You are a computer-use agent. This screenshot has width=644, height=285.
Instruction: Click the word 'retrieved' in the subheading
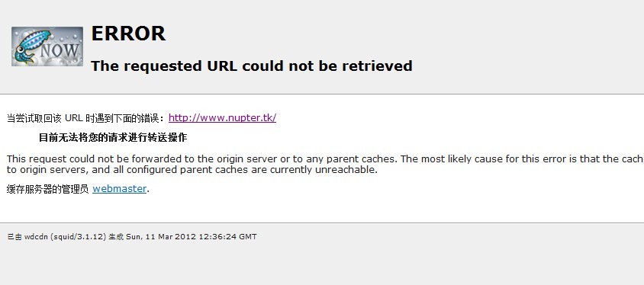coord(378,66)
